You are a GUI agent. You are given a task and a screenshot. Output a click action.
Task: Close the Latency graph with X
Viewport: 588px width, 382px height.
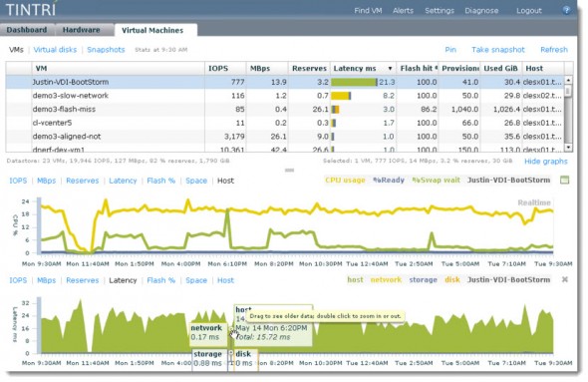pos(565,279)
